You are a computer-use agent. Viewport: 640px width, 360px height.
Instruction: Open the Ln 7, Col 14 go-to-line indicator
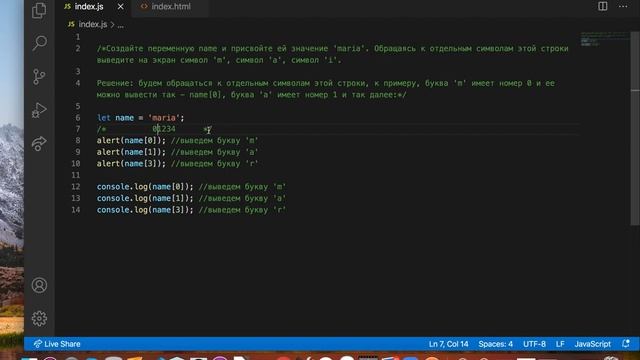pyautogui.click(x=448, y=344)
